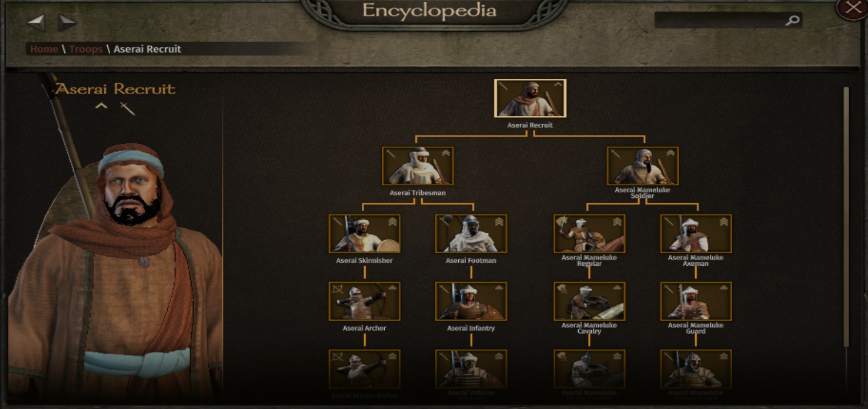The width and height of the screenshot is (868, 409).
Task: Click the tier chevron icon under Aserai Recruit title
Action: point(101,106)
